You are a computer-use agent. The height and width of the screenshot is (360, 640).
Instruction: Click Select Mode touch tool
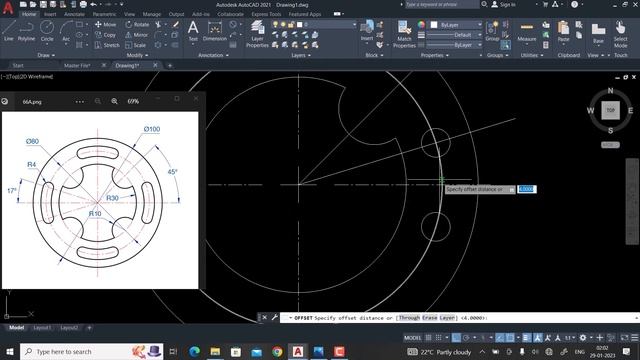pos(620,34)
